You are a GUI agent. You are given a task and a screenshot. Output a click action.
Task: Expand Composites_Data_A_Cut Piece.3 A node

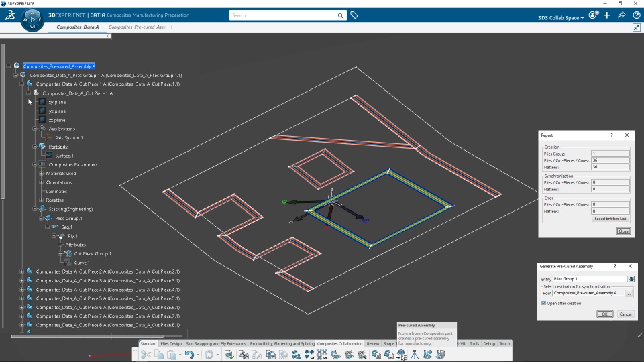click(x=21, y=281)
